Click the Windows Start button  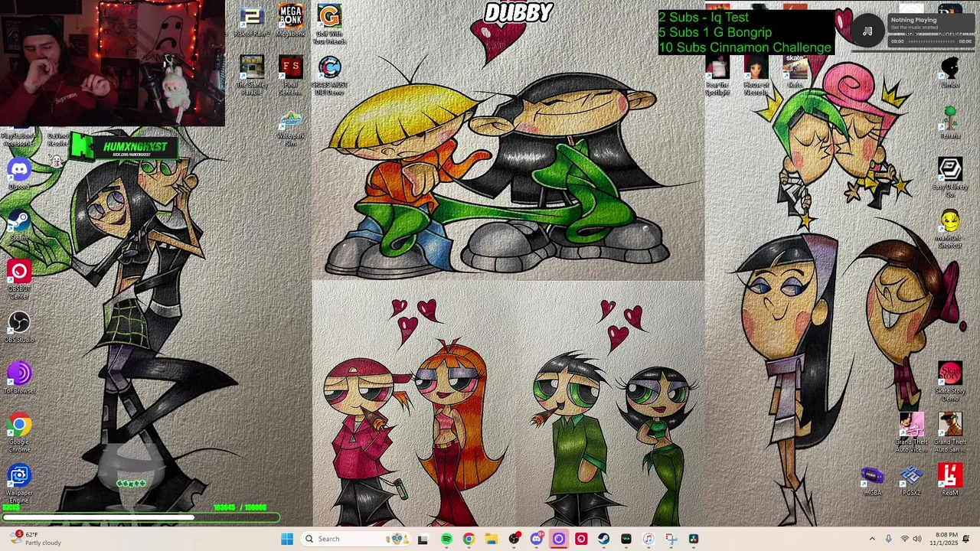pos(287,539)
